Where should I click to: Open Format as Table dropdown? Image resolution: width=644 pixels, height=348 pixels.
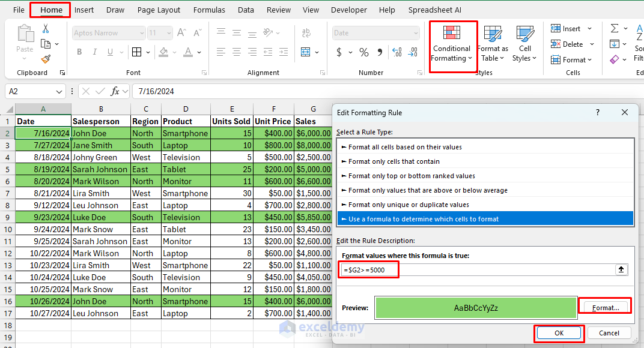point(493,44)
